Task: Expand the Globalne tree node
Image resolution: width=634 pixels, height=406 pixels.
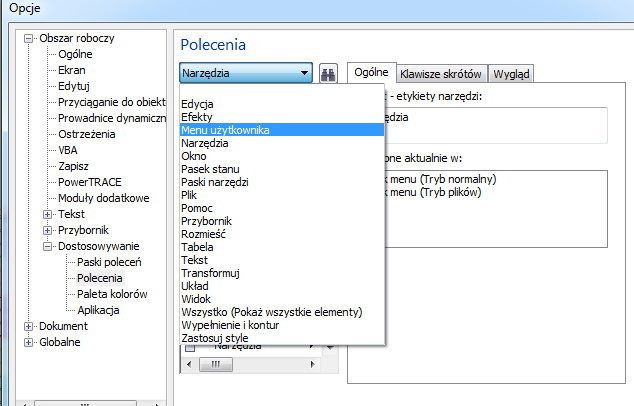Action: (29, 342)
